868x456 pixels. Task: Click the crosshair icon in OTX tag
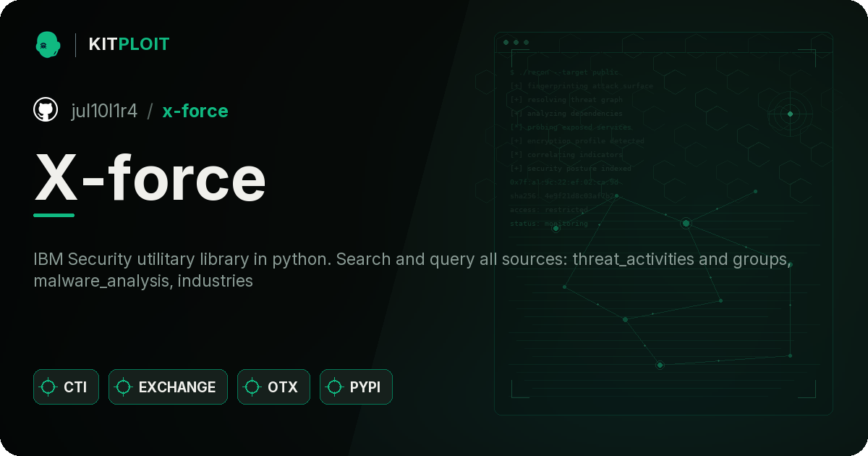252,387
